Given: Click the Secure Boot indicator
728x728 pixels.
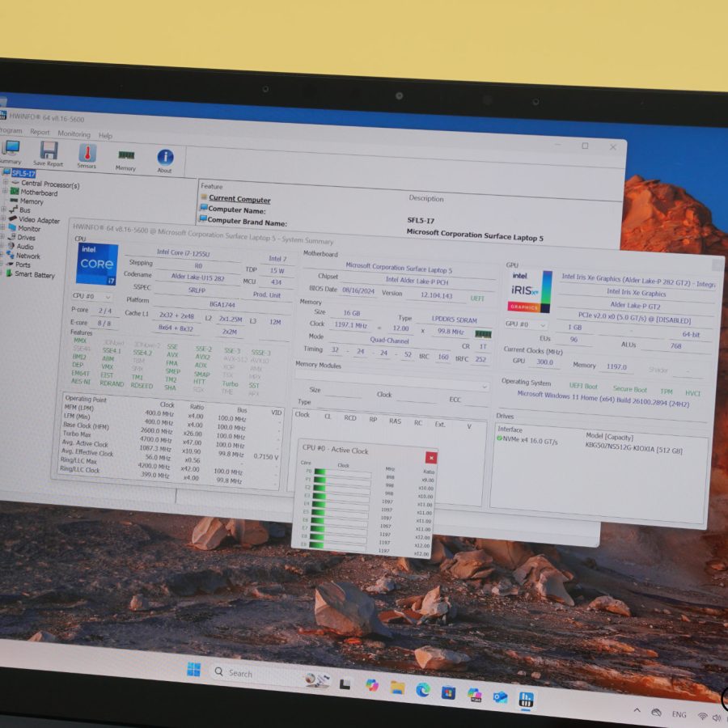Looking at the screenshot, I should click(x=629, y=389).
